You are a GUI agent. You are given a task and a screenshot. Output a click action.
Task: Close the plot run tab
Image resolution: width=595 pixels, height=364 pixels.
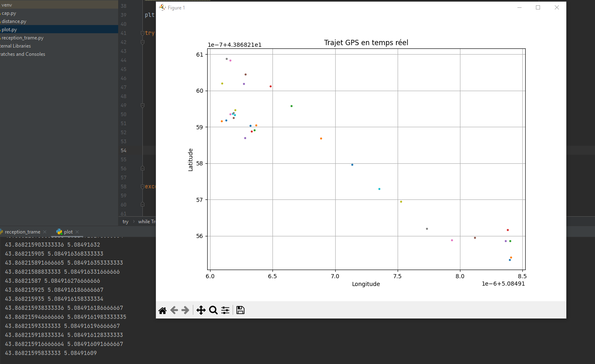tap(77, 232)
